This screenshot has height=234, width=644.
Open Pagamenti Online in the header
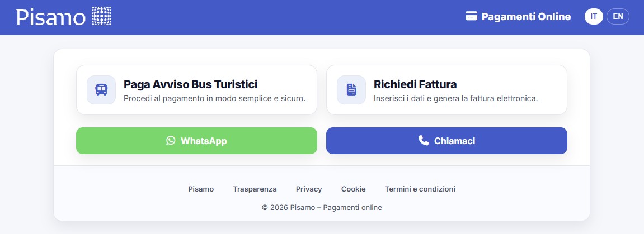tap(526, 17)
